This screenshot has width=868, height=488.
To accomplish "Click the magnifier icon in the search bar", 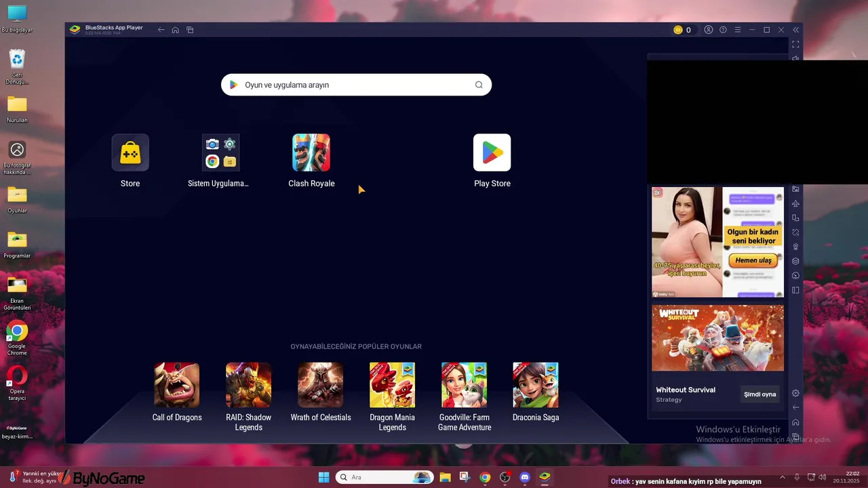I will (x=479, y=85).
